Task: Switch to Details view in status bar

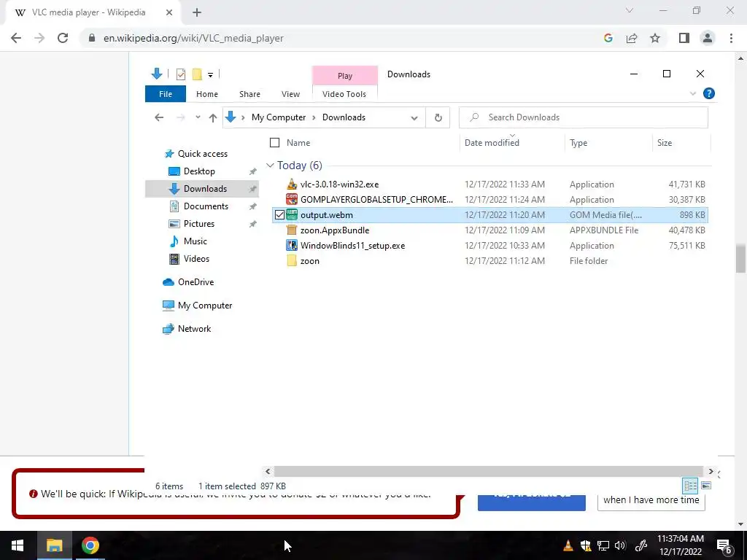Action: click(x=690, y=486)
